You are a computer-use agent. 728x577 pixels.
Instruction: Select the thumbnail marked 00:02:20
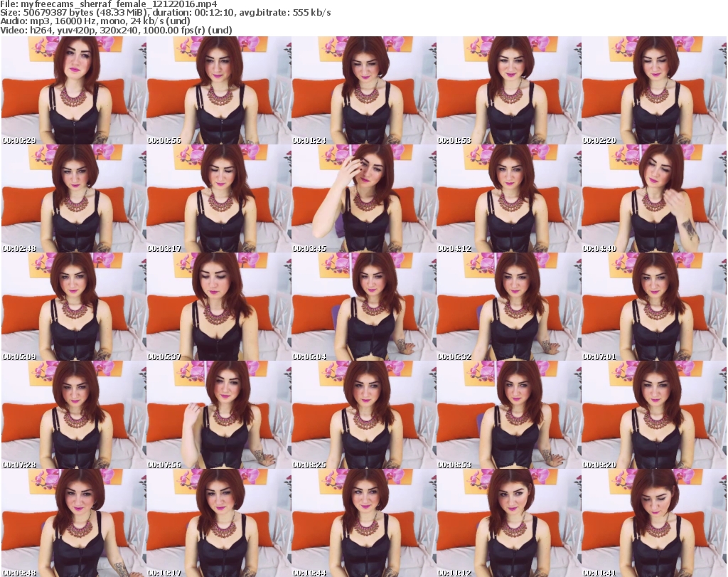pos(654,90)
